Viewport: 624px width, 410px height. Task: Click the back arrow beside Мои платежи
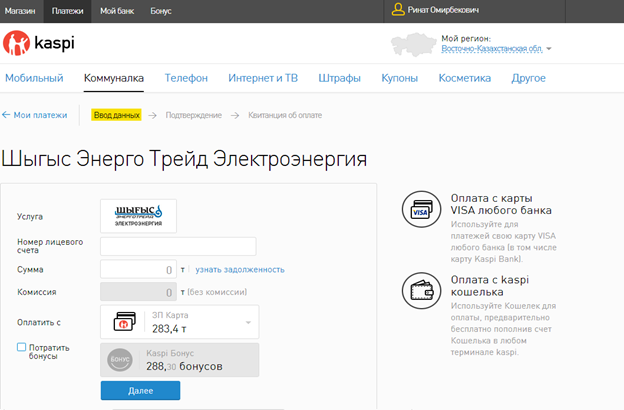[x=6, y=115]
